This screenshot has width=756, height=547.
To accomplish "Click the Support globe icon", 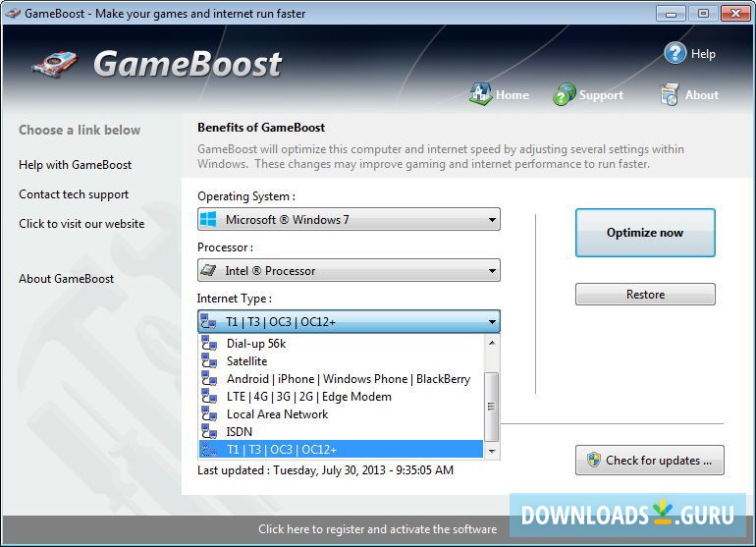I will coord(565,94).
